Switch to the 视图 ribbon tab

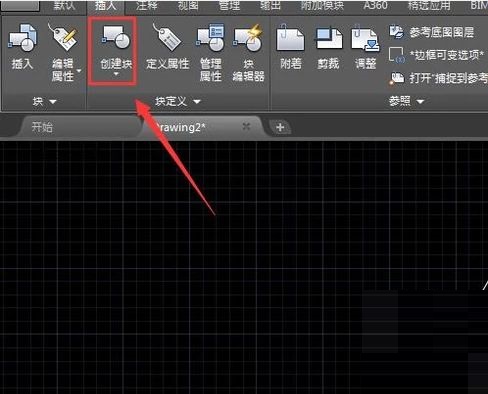[x=188, y=5]
